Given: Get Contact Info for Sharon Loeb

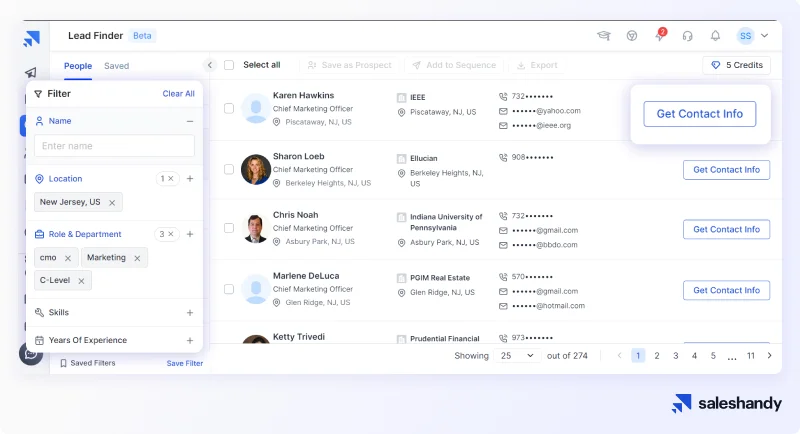Looking at the screenshot, I should (726, 170).
